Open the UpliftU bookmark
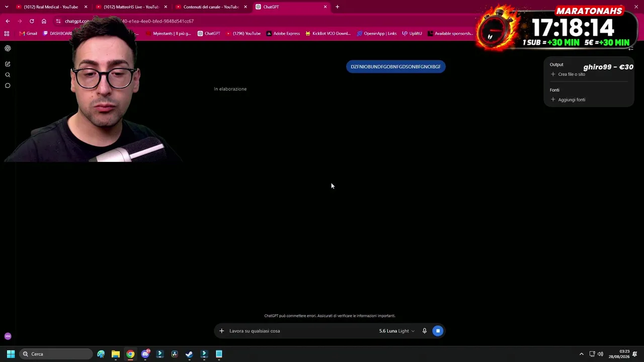The image size is (644, 362). point(412,34)
